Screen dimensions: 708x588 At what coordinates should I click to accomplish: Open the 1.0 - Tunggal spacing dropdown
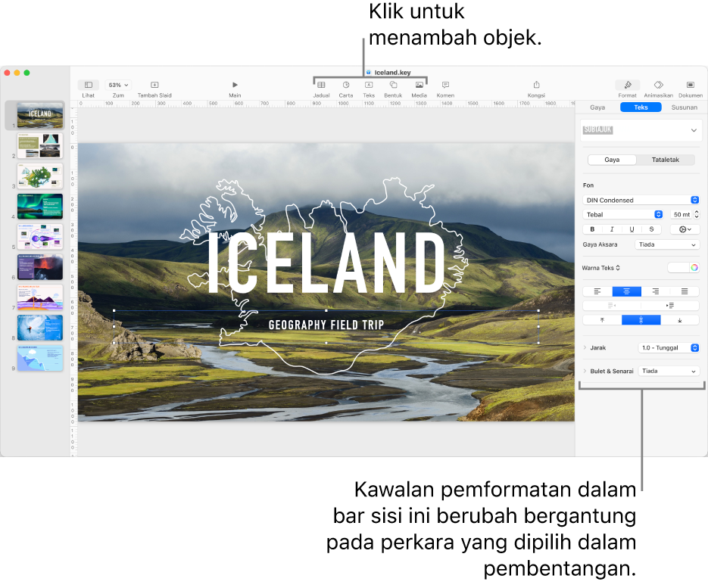669,347
